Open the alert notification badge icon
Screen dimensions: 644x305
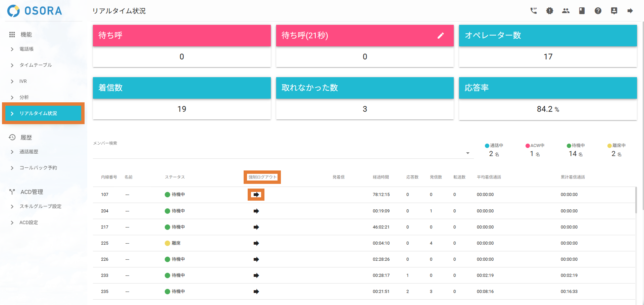pyautogui.click(x=549, y=11)
